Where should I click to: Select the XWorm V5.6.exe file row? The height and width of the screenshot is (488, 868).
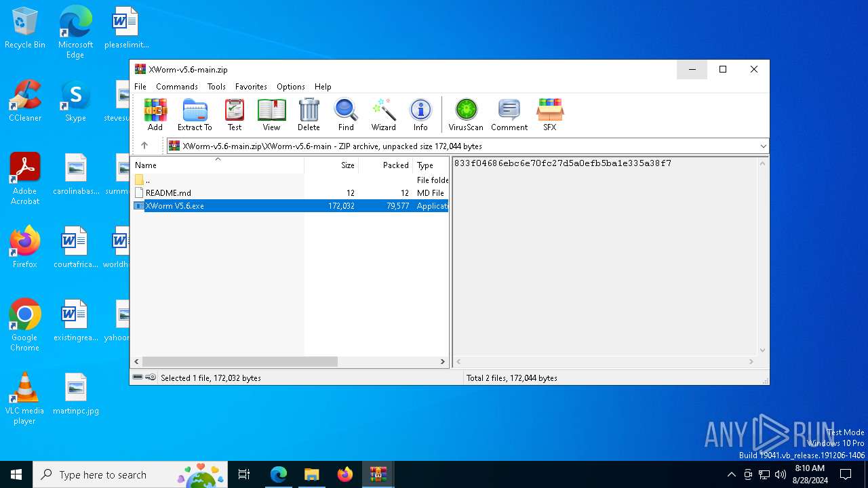pyautogui.click(x=290, y=206)
